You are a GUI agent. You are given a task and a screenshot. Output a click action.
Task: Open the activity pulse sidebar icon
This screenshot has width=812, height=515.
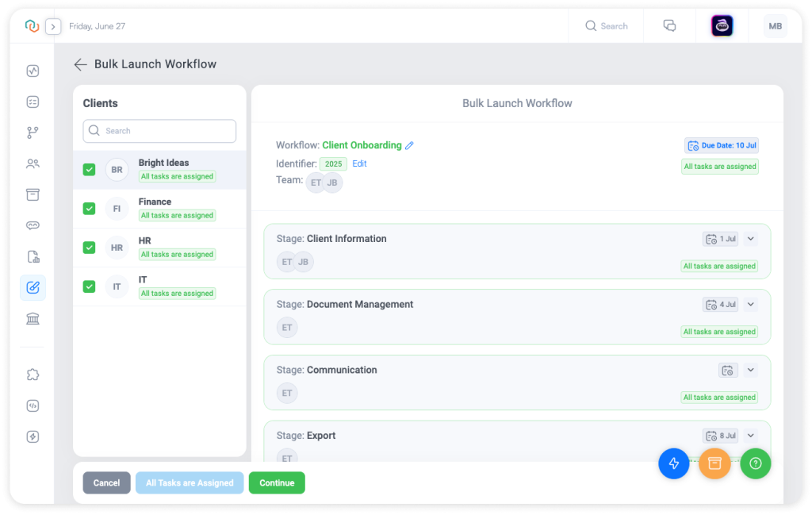coord(33,71)
